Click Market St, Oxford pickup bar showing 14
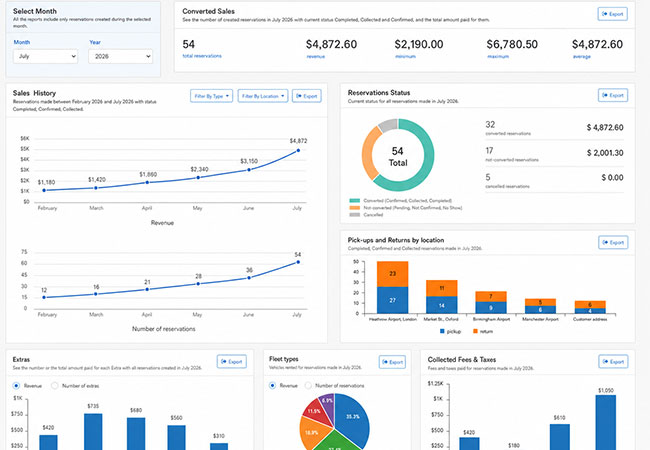 pos(441,305)
